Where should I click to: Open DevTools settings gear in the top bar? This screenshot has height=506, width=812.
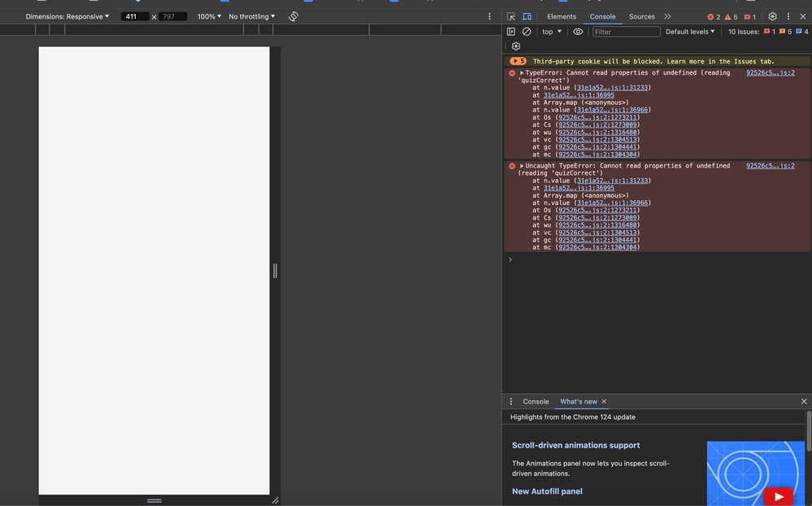tap(772, 16)
